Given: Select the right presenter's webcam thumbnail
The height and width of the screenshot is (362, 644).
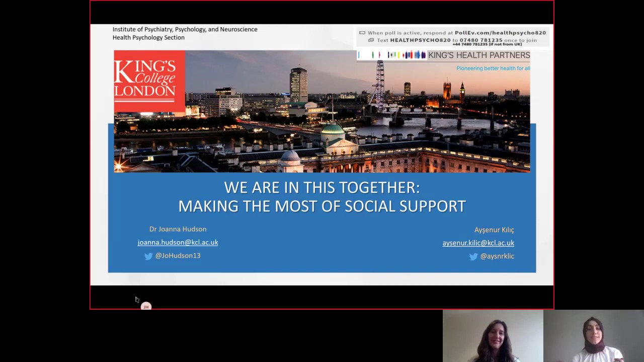Looking at the screenshot, I should tap(594, 336).
